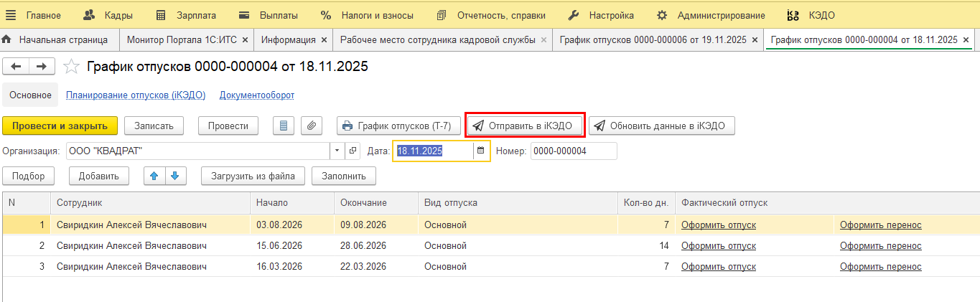Close the Информация tab

[324, 40]
